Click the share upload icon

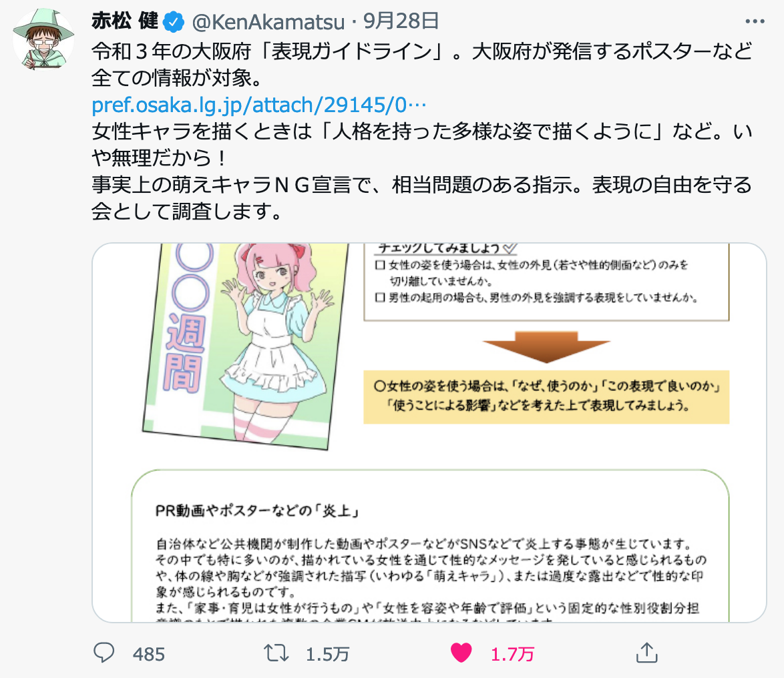(646, 653)
